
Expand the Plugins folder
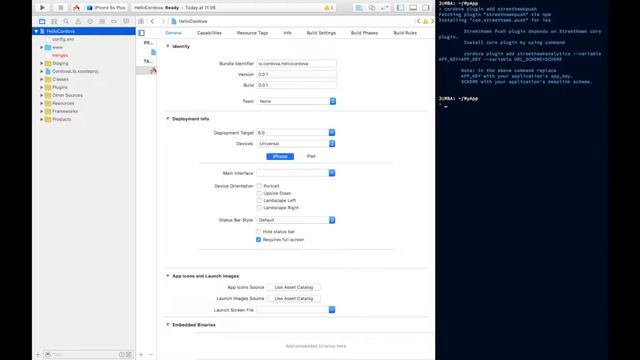[x=41, y=87]
